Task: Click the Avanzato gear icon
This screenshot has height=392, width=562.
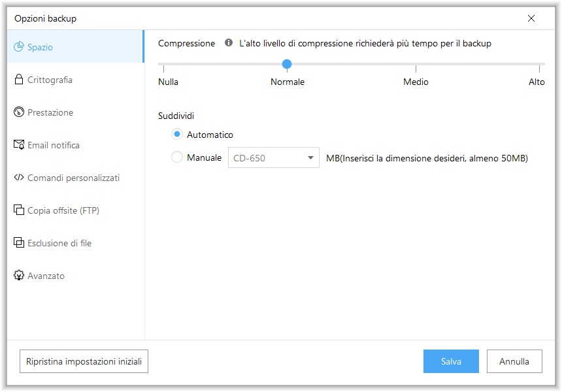Action: tap(19, 276)
